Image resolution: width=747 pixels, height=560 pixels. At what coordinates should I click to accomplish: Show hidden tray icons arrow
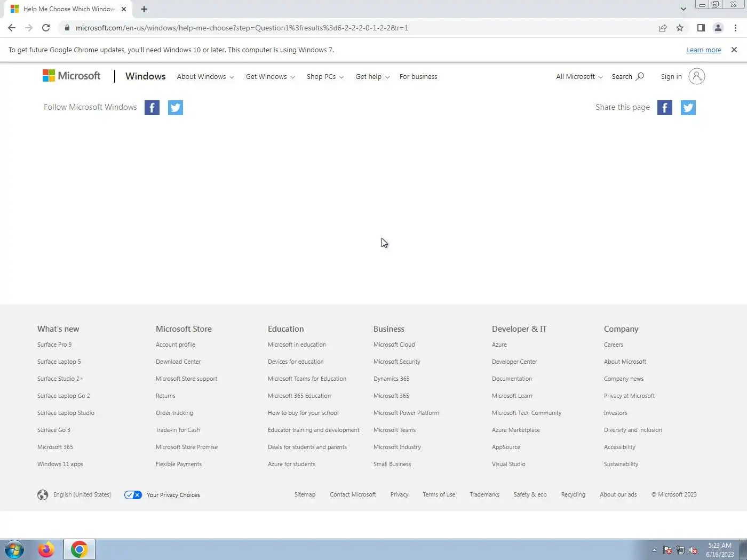654,550
